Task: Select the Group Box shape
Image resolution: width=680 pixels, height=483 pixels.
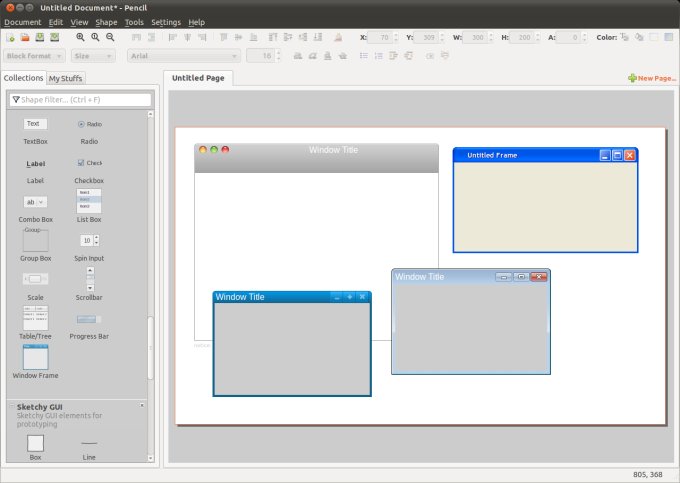Action: pyautogui.click(x=36, y=245)
